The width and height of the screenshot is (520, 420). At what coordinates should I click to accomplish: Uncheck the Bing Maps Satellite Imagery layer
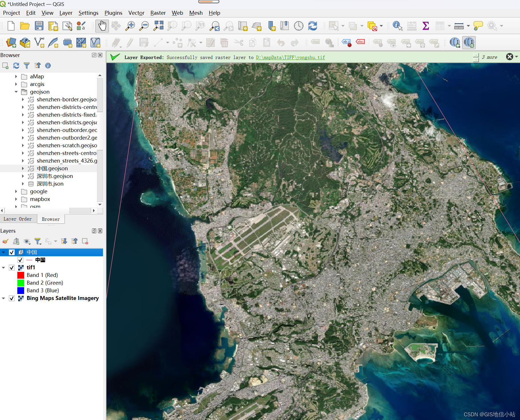[12, 298]
